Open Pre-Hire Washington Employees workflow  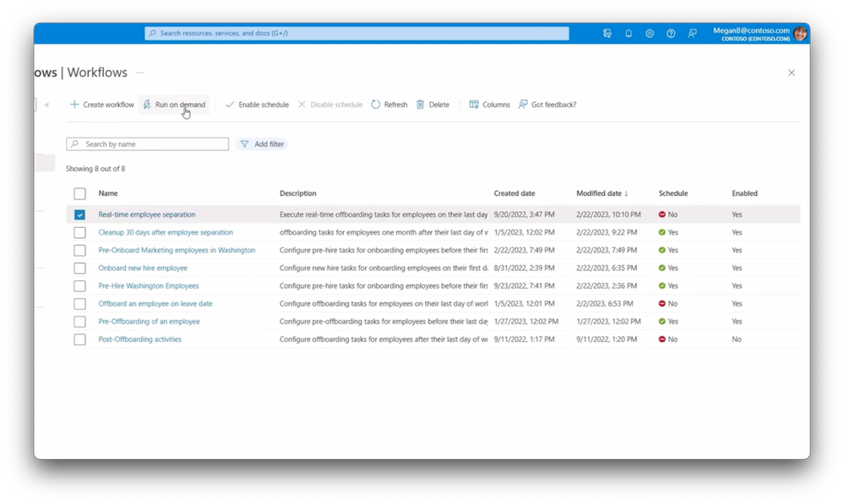(149, 285)
